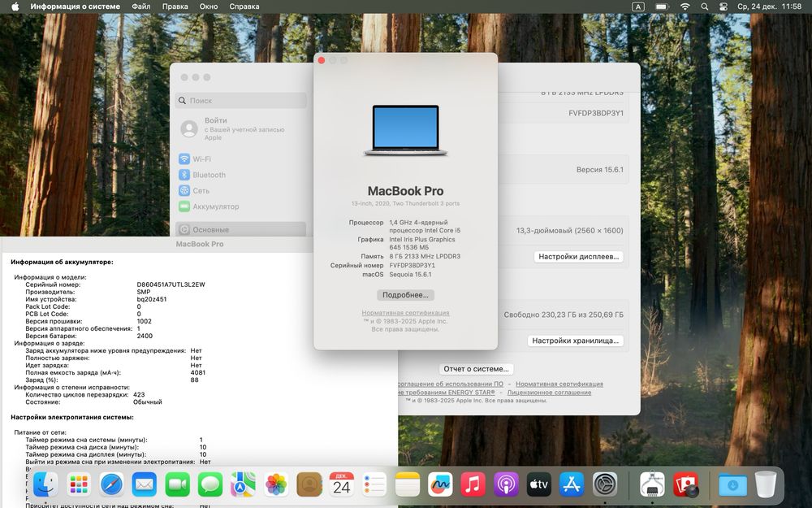
Task: Launch Safari from the Dock
Action: [112, 484]
